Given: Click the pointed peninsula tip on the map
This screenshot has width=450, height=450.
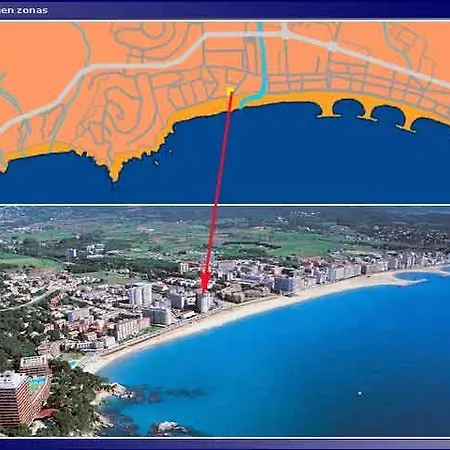Looking at the screenshot, I should 114,173.
